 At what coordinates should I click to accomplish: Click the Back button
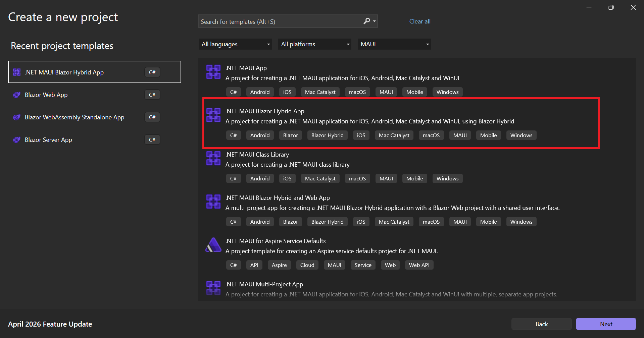pos(541,324)
